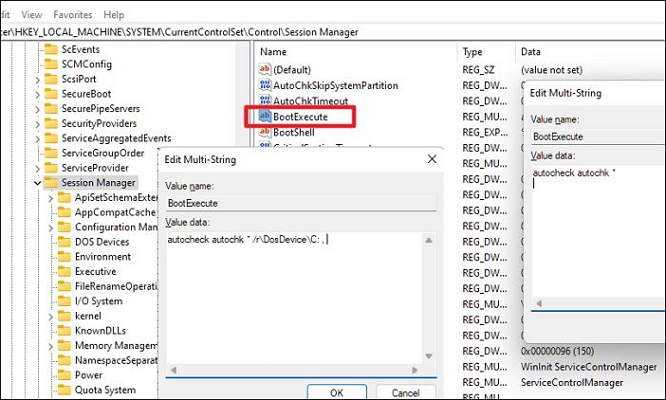Image resolution: width=666 pixels, height=400 pixels.
Task: Cancel the Edit Multi-String dialog
Action: 406,392
